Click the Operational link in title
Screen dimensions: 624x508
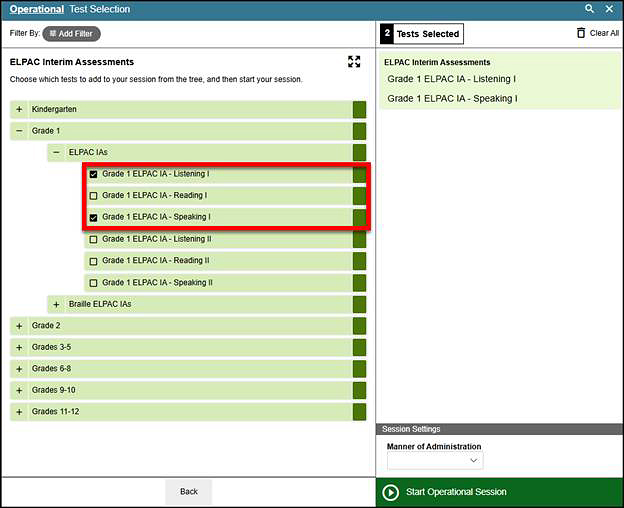click(37, 9)
